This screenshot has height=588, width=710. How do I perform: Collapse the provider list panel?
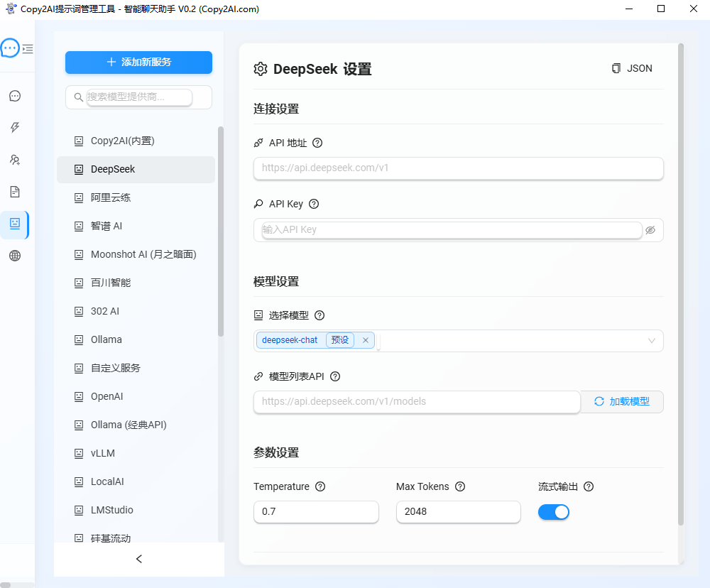tap(139, 559)
